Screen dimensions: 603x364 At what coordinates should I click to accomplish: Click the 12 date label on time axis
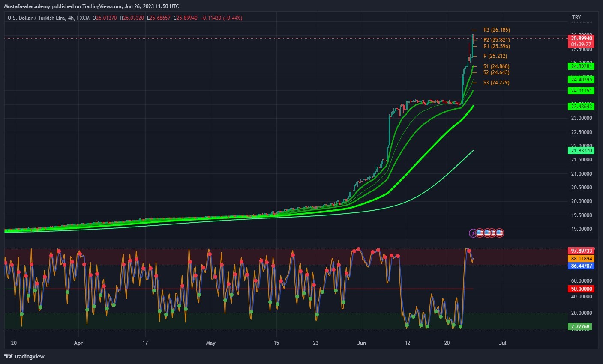pos(408,343)
